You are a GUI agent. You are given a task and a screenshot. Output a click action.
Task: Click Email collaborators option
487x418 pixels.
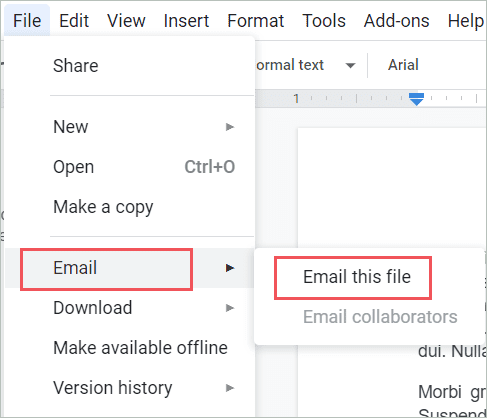pyautogui.click(x=369, y=317)
